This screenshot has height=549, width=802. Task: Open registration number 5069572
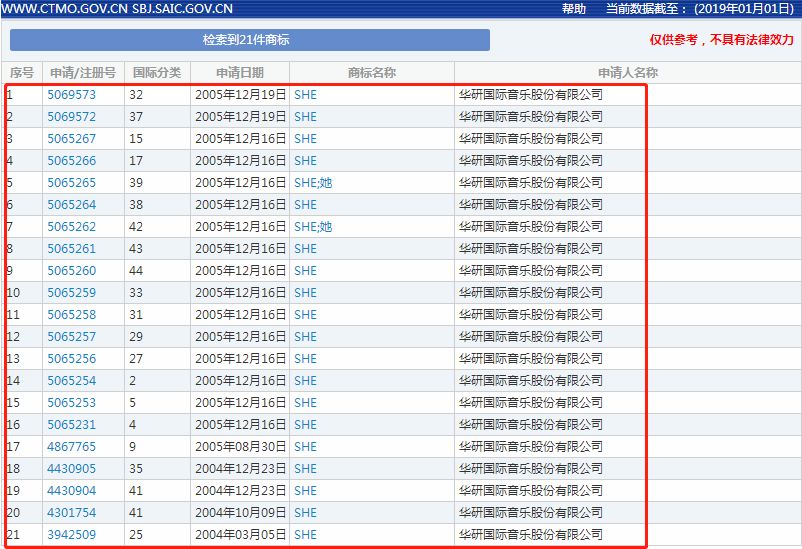tap(72, 117)
